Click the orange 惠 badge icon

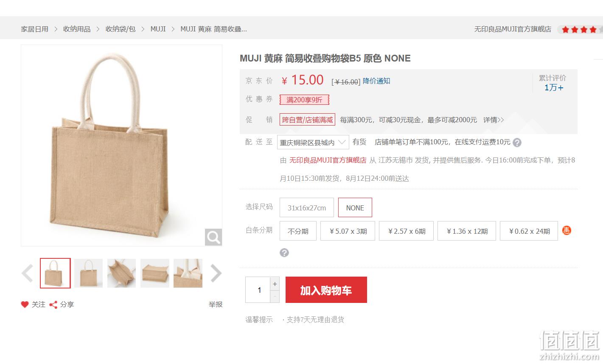click(567, 230)
